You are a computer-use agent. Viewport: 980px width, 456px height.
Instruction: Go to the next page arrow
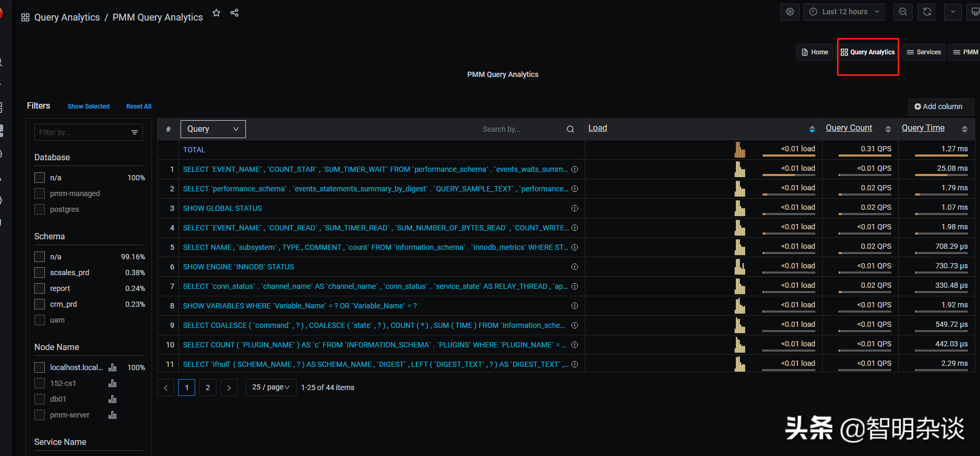[229, 387]
